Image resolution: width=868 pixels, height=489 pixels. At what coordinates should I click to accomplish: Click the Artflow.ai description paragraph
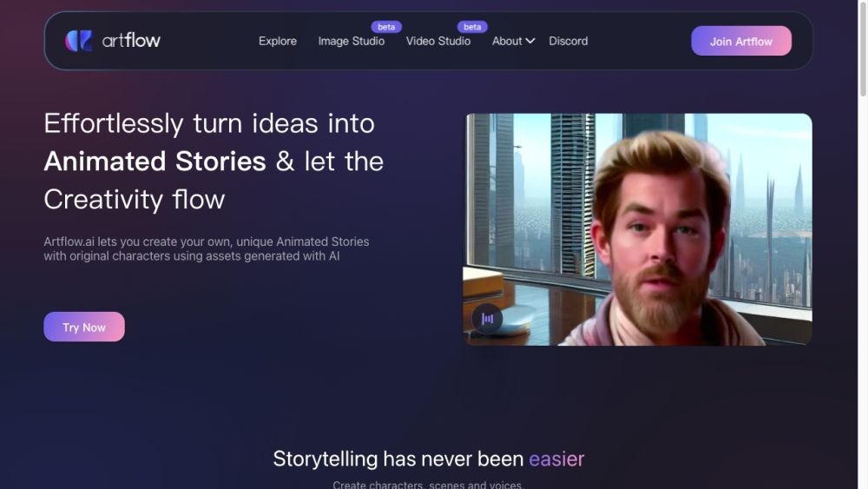click(206, 248)
